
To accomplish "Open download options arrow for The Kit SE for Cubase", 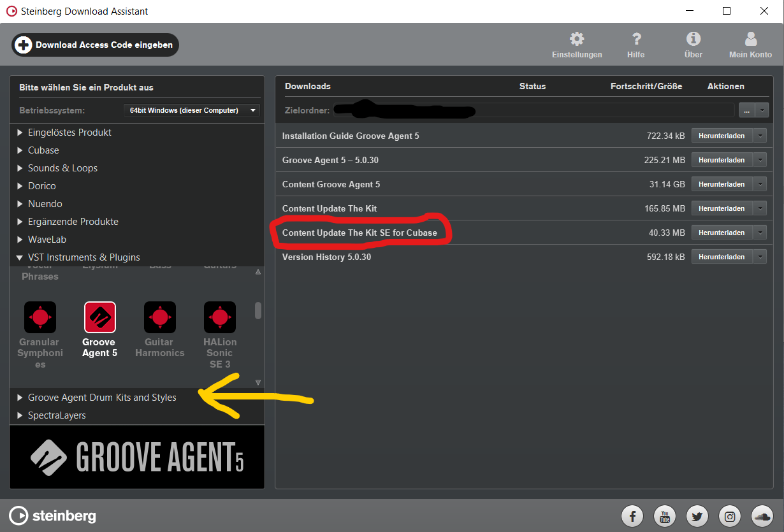I will click(760, 233).
